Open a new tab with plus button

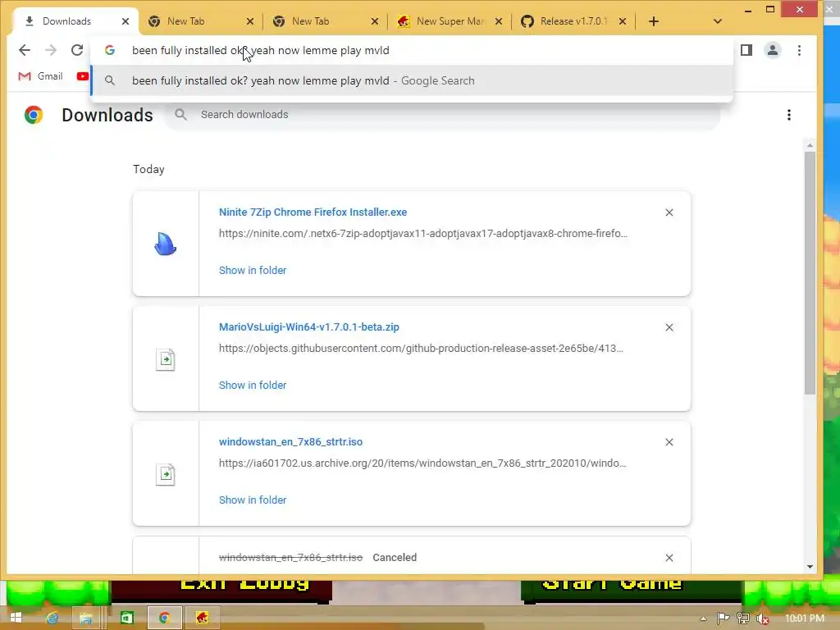pos(654,21)
